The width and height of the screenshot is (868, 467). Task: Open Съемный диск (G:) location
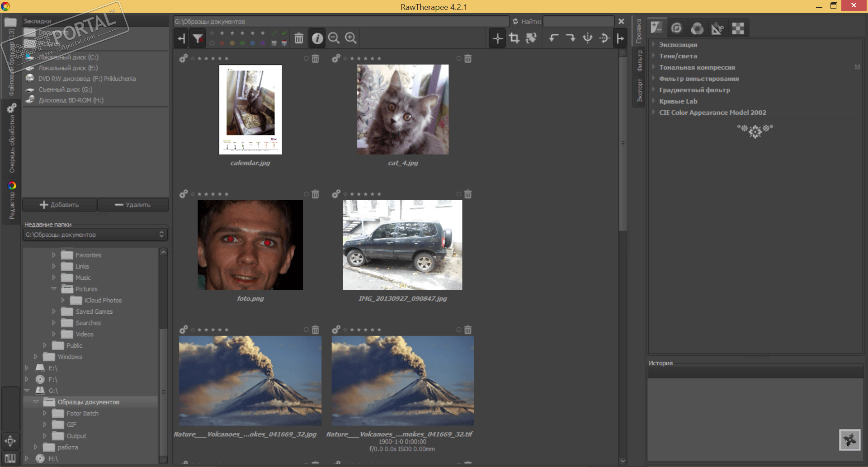pyautogui.click(x=65, y=90)
